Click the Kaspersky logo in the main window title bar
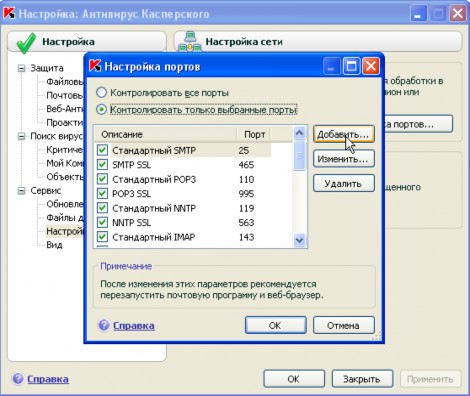 9,14
